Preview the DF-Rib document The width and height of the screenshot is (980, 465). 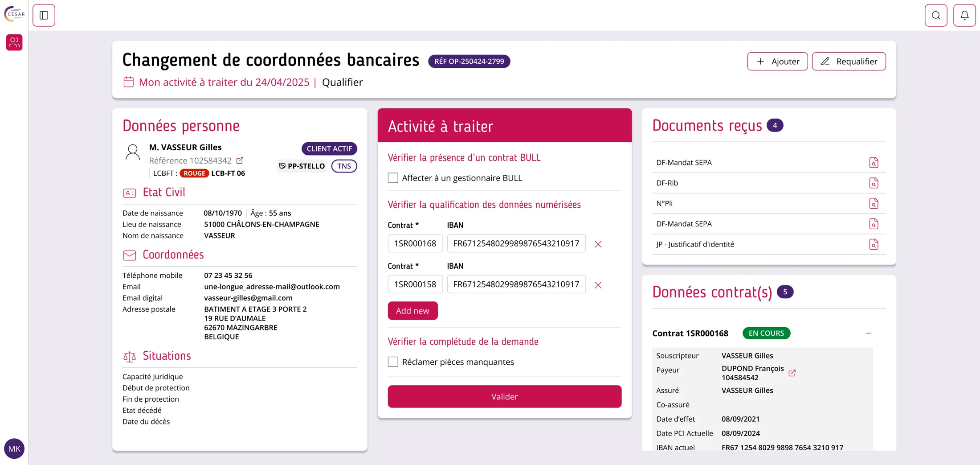(x=874, y=183)
